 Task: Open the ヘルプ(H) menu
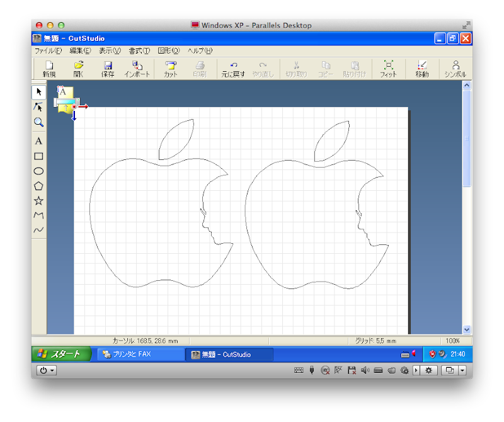200,51
